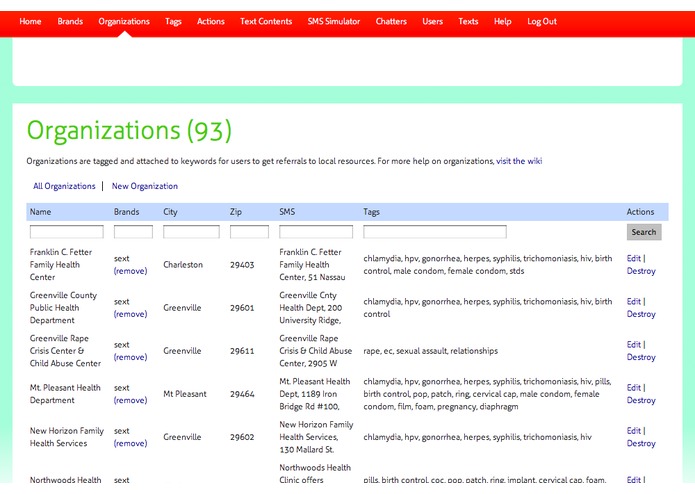Select zip code 29464

242,393
